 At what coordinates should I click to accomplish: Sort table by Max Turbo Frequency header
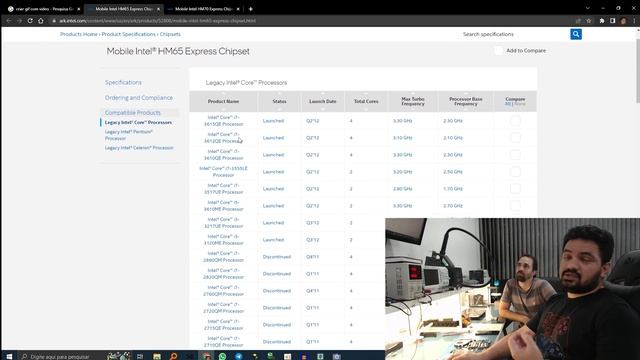[x=413, y=101]
